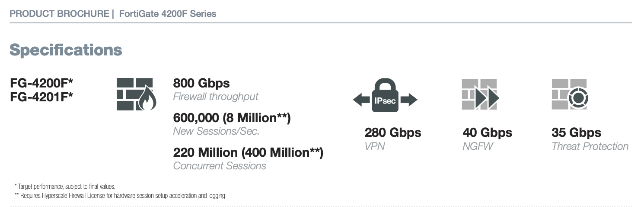Click the New Sessions/Sec. label
644x207 pixels.
point(216,131)
